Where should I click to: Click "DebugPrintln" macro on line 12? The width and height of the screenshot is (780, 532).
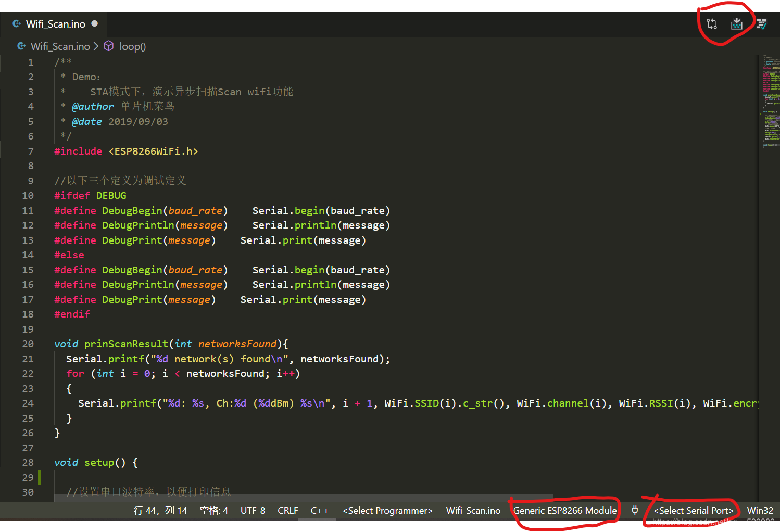[x=138, y=225]
